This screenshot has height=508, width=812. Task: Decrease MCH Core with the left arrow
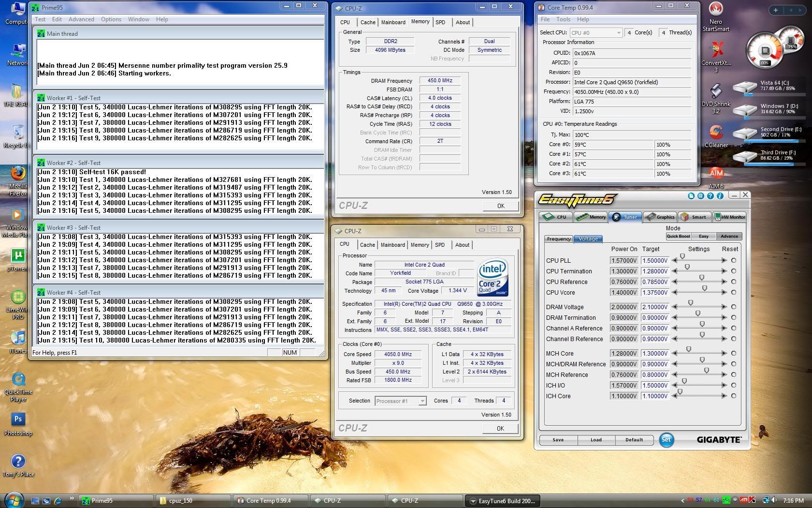coord(674,353)
